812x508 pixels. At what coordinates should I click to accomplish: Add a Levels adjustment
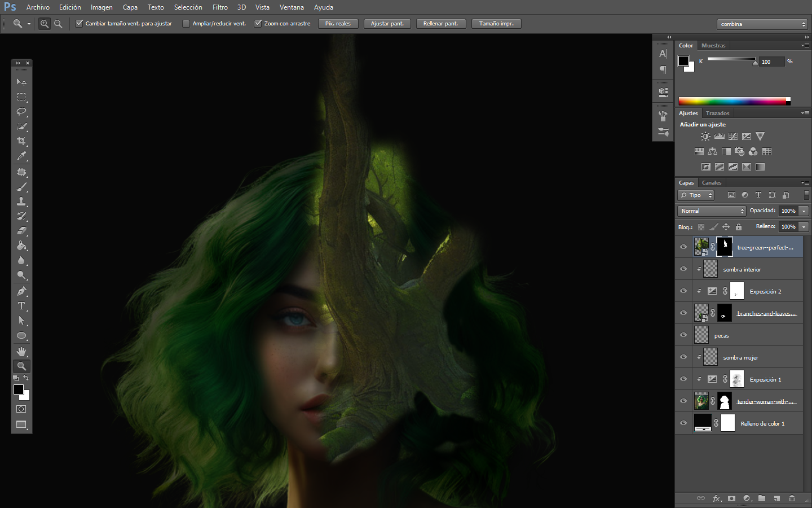720,137
